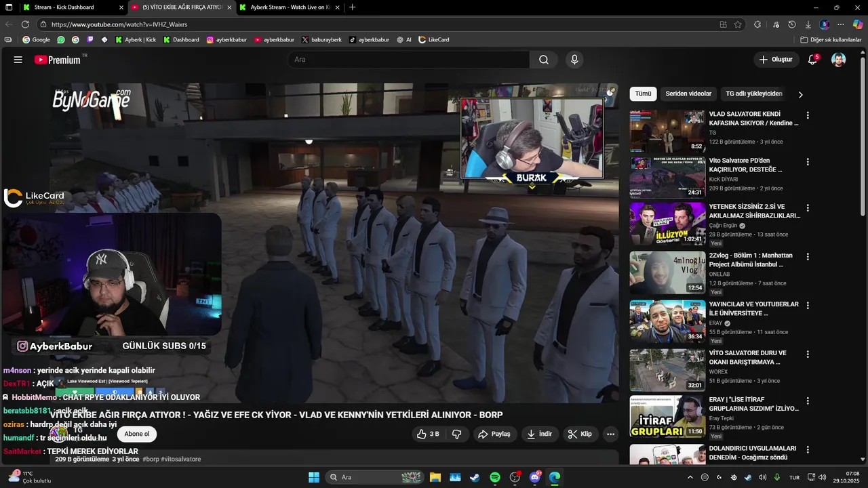Image resolution: width=868 pixels, height=488 pixels.
Task: Click the #borp hashtag link
Action: [x=151, y=459]
